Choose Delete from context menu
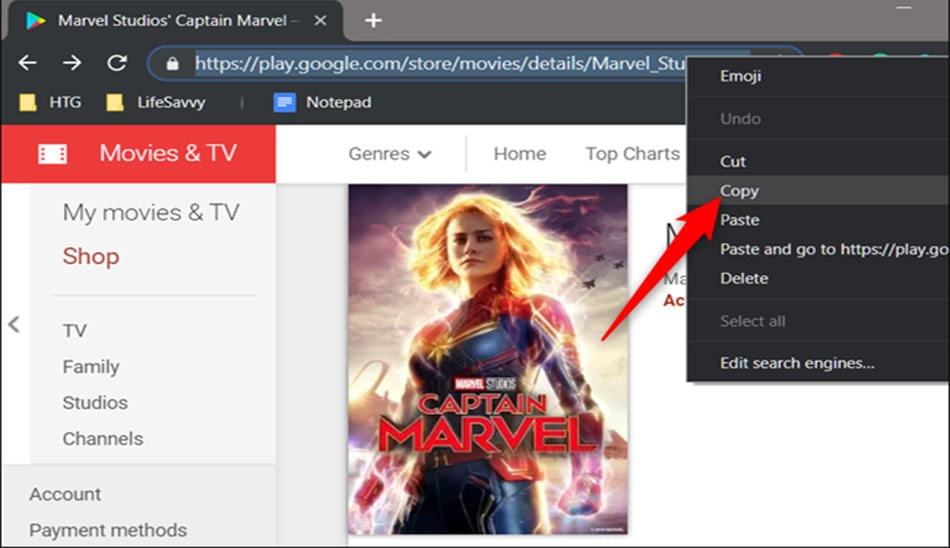 818,278
